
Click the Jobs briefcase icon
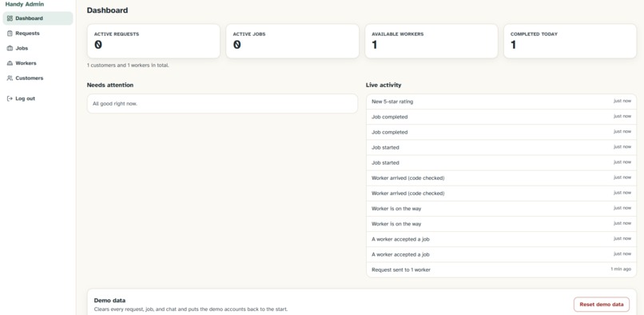coord(10,48)
